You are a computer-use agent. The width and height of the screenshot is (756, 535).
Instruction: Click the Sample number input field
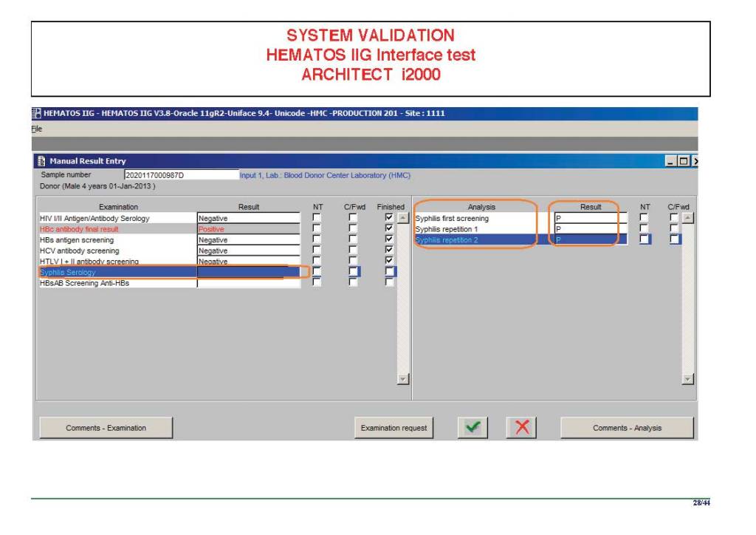tap(181, 175)
